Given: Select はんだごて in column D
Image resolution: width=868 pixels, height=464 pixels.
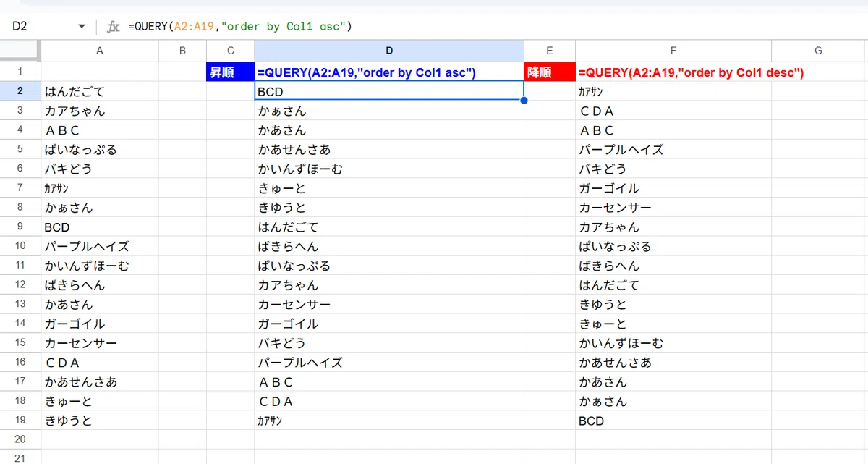Looking at the screenshot, I should (389, 227).
